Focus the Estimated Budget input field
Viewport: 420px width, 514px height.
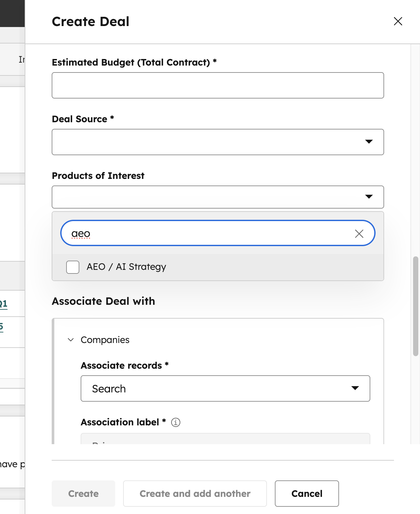click(218, 85)
